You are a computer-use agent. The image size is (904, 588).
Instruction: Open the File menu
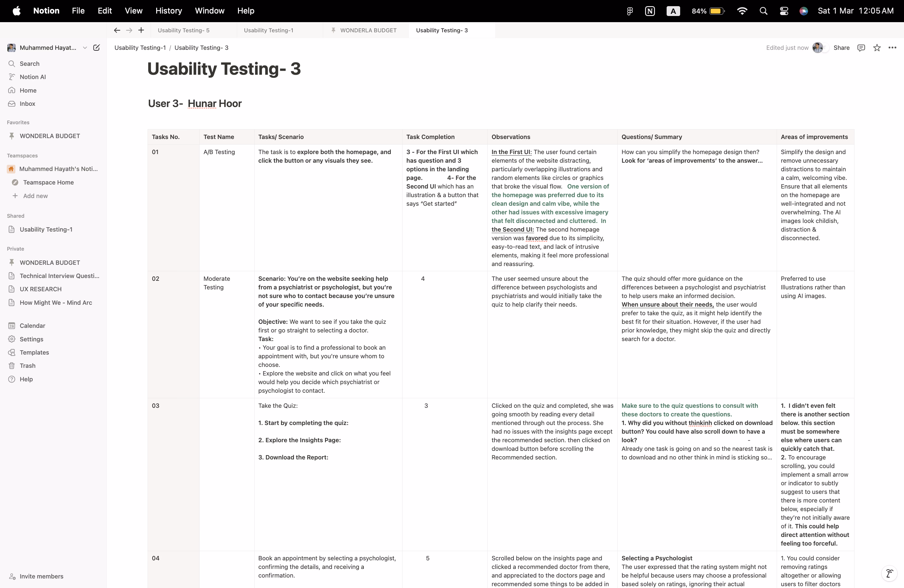(78, 11)
